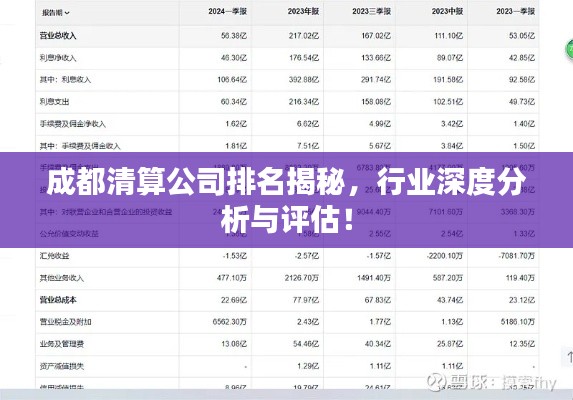Select 营业税金及附加 value 6562.30万
This screenshot has width=573, height=400.
click(230, 322)
